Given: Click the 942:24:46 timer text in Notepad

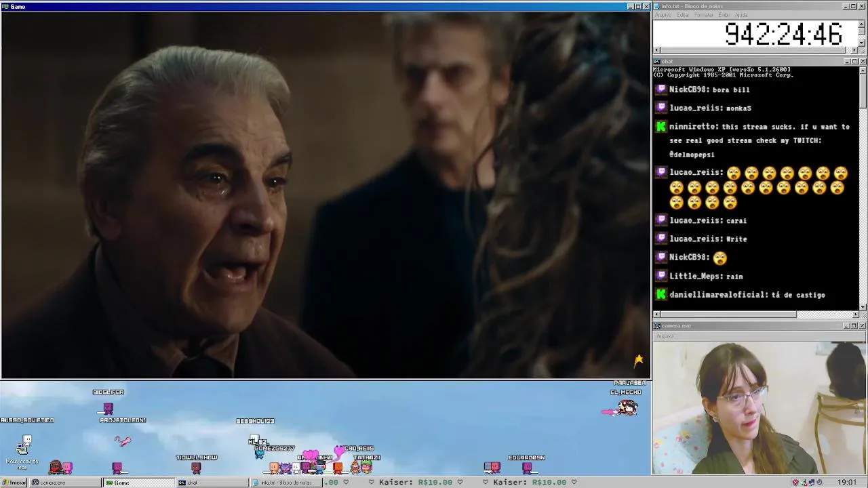Looking at the screenshot, I should (783, 34).
